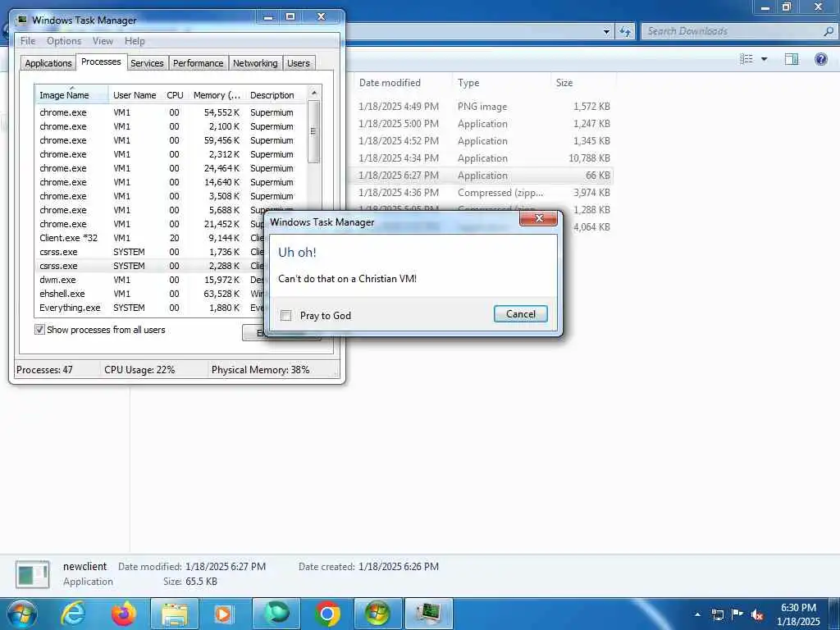
Task: Sort processes by Memory column
Action: coord(217,95)
